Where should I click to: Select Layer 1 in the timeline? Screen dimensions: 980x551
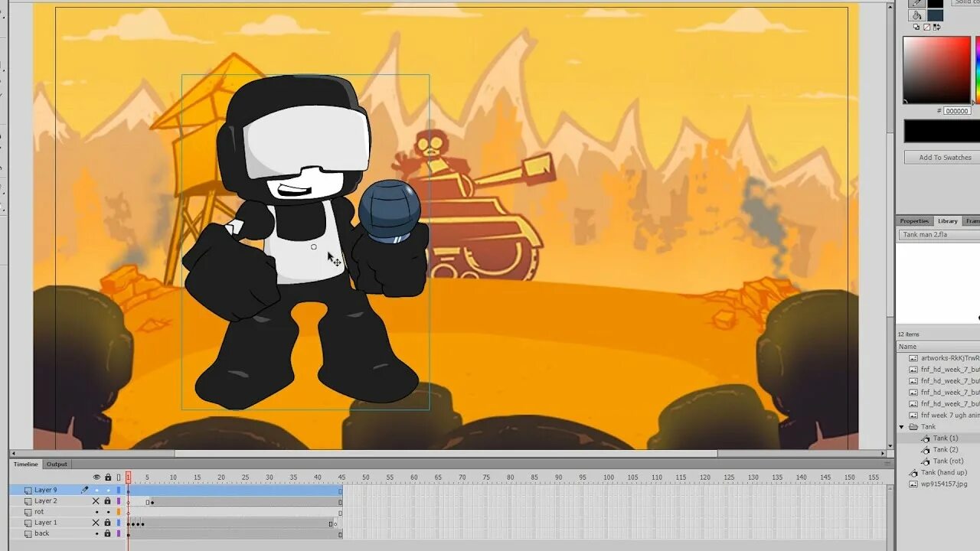(45, 523)
